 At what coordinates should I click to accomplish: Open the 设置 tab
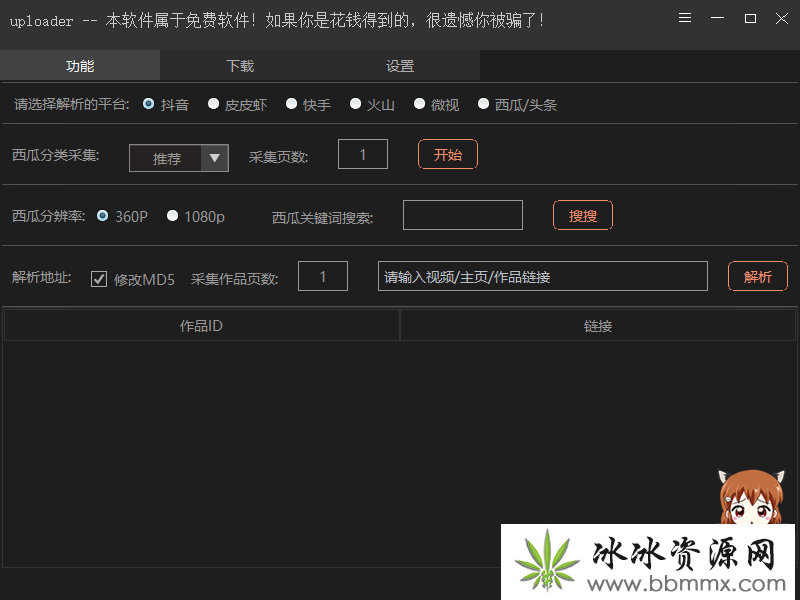[400, 66]
